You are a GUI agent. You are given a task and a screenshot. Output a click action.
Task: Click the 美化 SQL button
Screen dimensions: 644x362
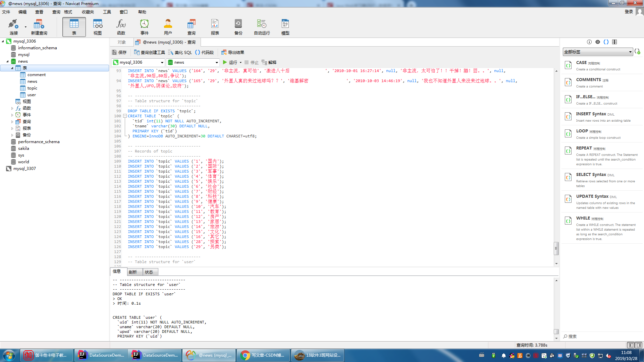(180, 53)
